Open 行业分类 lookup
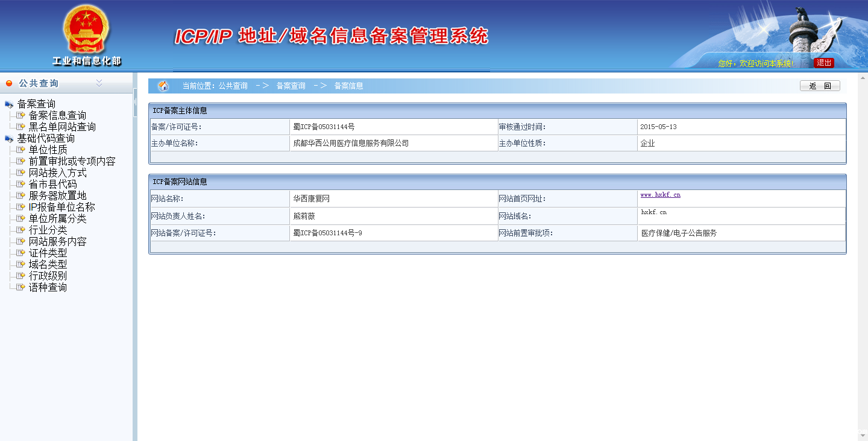The height and width of the screenshot is (441, 868). pyautogui.click(x=48, y=230)
